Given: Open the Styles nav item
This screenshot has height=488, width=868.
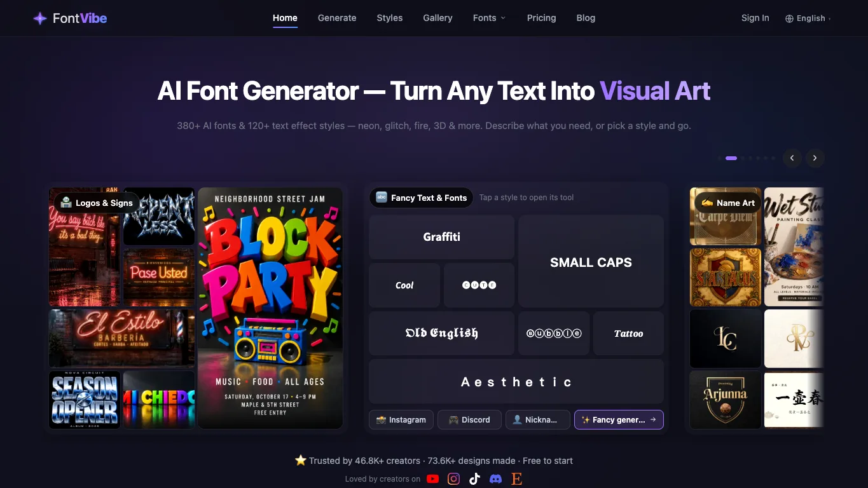Looking at the screenshot, I should coord(390,18).
